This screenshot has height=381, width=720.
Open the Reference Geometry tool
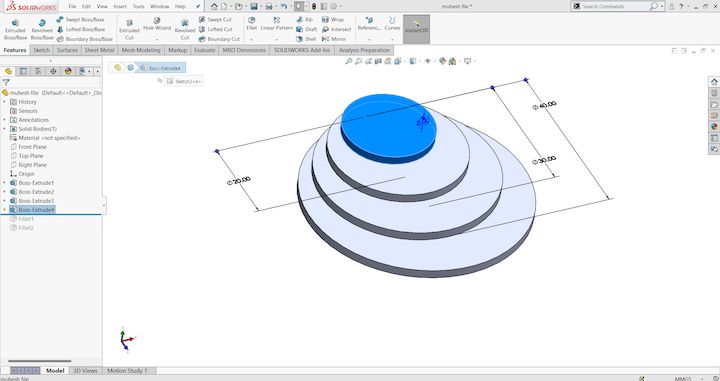click(x=369, y=24)
